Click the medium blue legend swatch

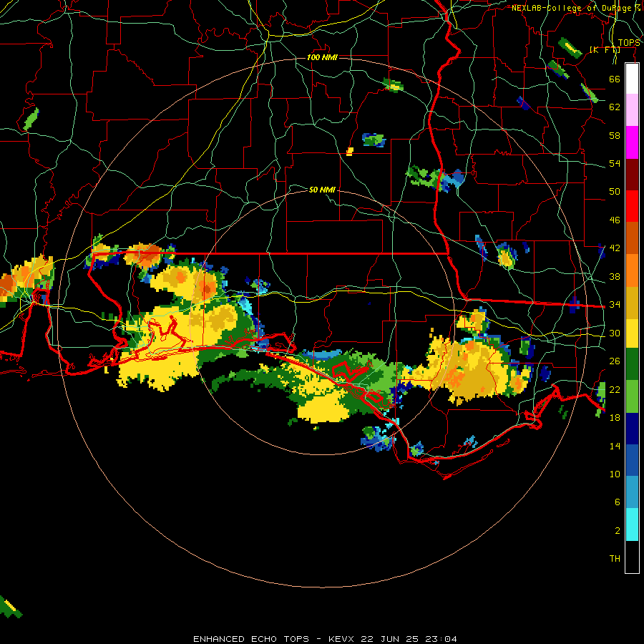point(632,460)
